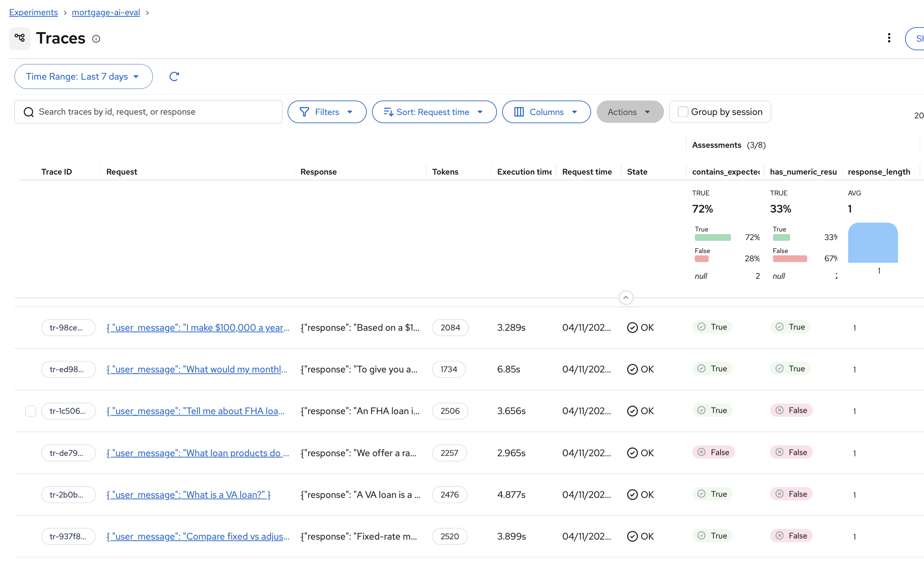The image size is (924, 565).
Task: Click the sort icon in Sort button
Action: point(388,112)
